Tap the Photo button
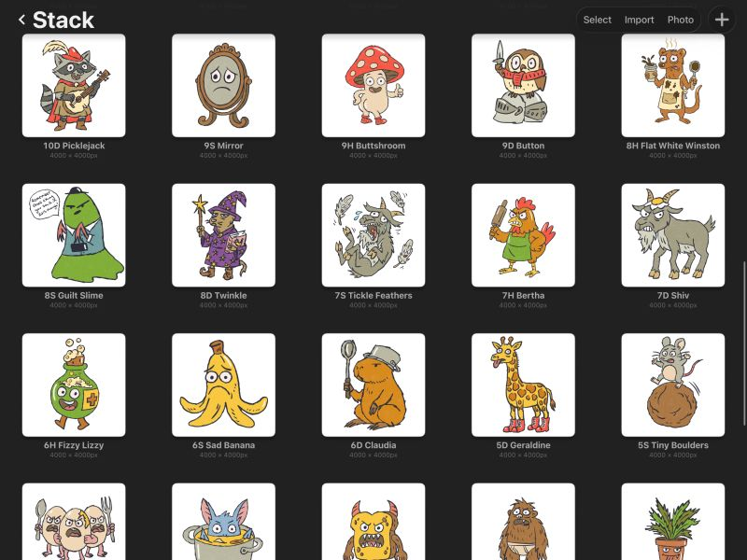Image resolution: width=747 pixels, height=560 pixels. [x=681, y=20]
